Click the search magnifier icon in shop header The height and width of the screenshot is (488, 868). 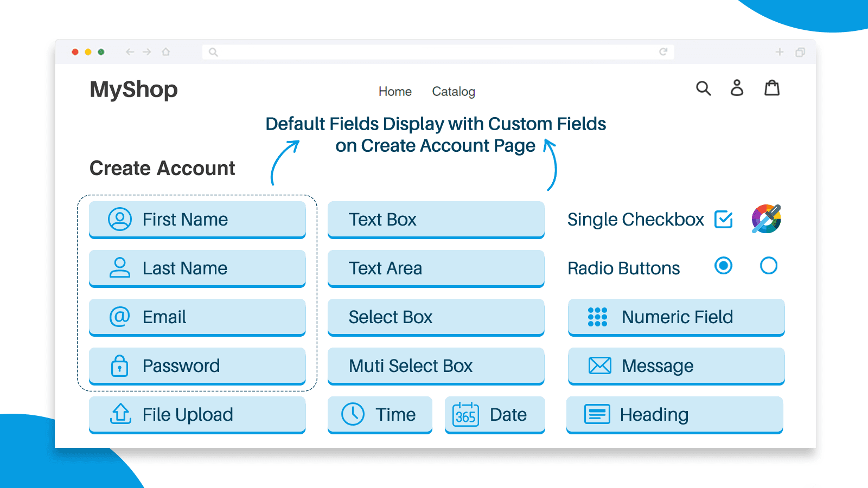click(703, 88)
